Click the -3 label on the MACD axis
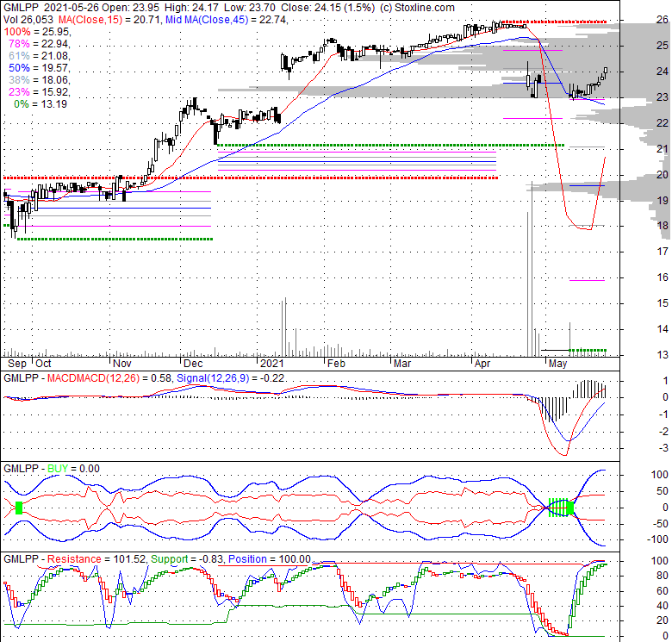 pyautogui.click(x=664, y=448)
